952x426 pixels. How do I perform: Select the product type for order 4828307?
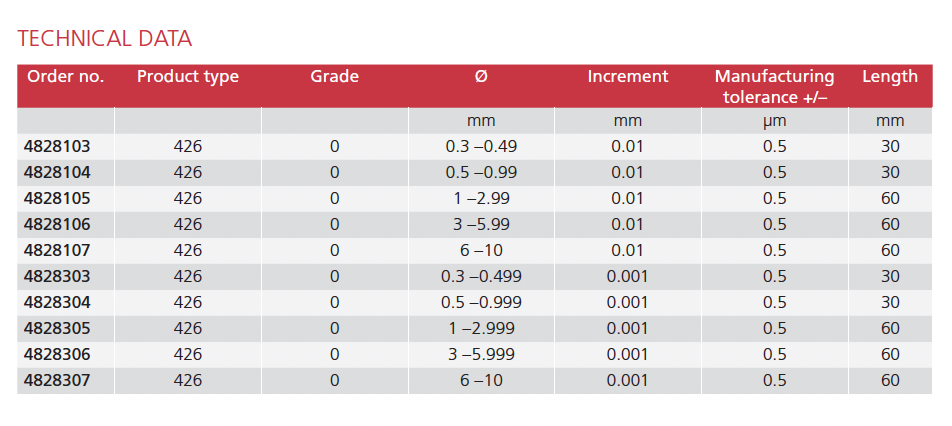pos(188,380)
